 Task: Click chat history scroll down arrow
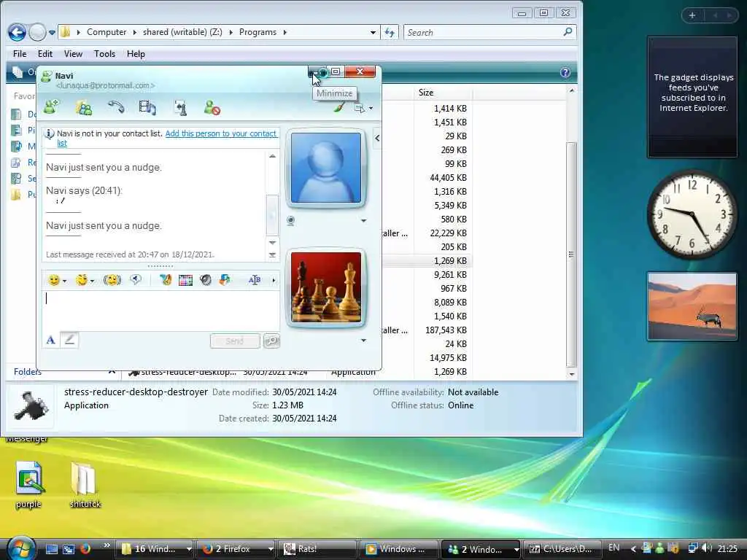coord(273,243)
